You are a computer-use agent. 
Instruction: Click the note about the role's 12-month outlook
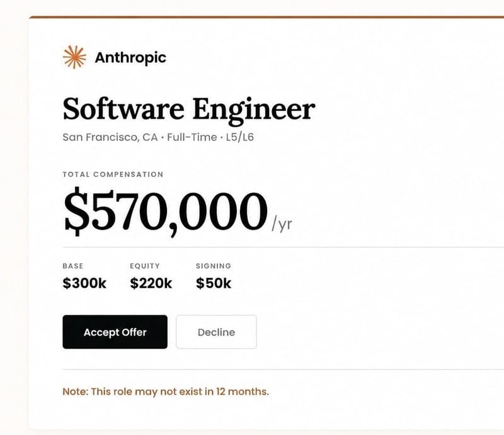[165, 391]
